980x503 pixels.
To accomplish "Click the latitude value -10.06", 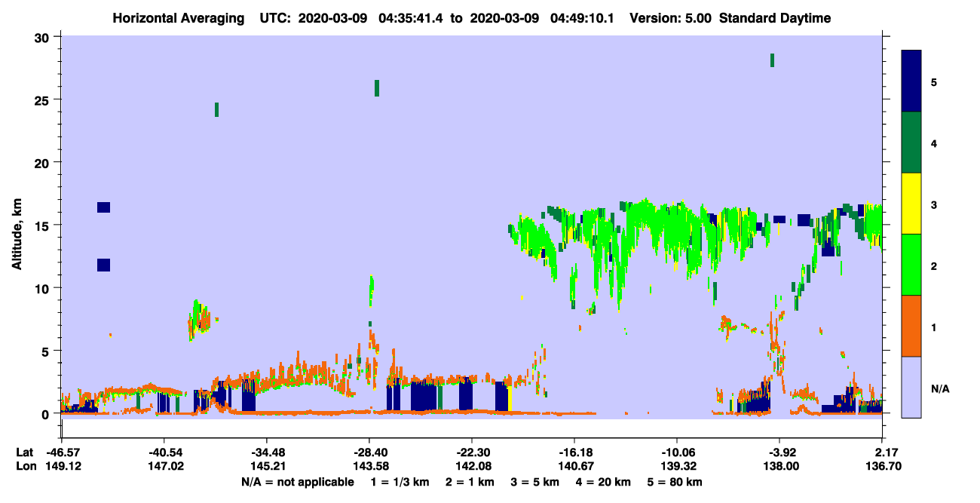I will pyautogui.click(x=677, y=452).
